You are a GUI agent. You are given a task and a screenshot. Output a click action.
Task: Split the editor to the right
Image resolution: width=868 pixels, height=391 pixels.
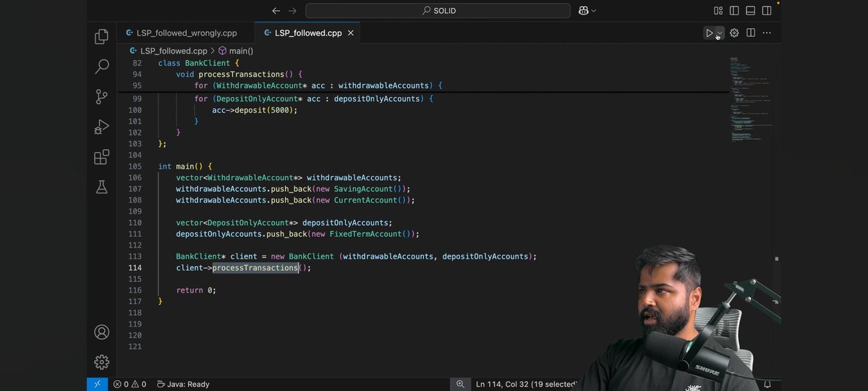[x=751, y=33]
